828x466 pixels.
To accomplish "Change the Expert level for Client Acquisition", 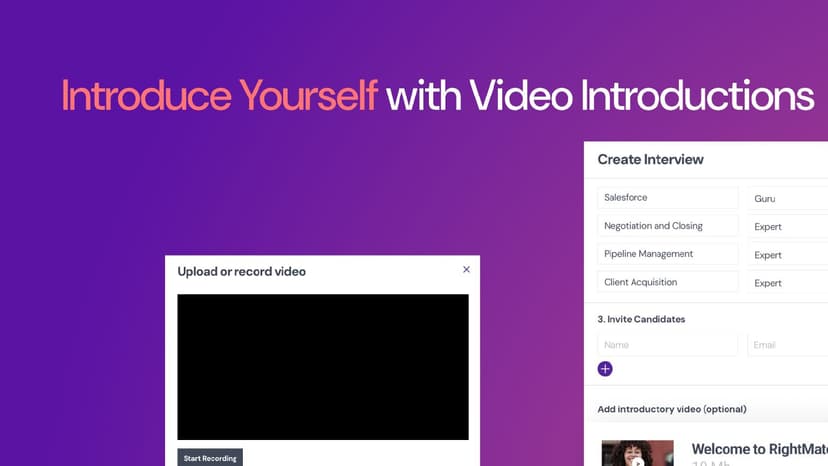I will [787, 283].
